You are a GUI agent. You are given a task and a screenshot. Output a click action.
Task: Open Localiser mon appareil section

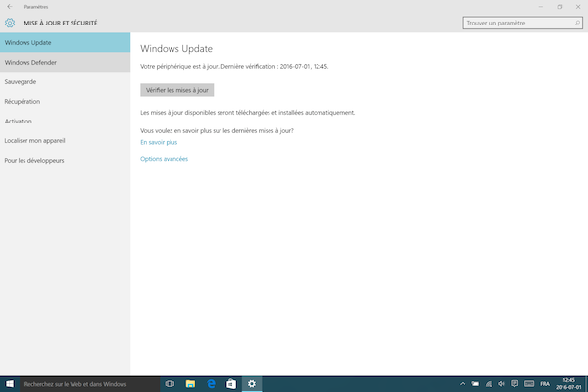[66, 141]
